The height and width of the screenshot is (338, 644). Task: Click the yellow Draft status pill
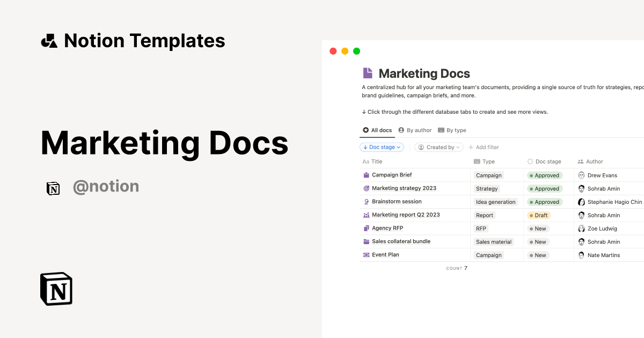538,215
